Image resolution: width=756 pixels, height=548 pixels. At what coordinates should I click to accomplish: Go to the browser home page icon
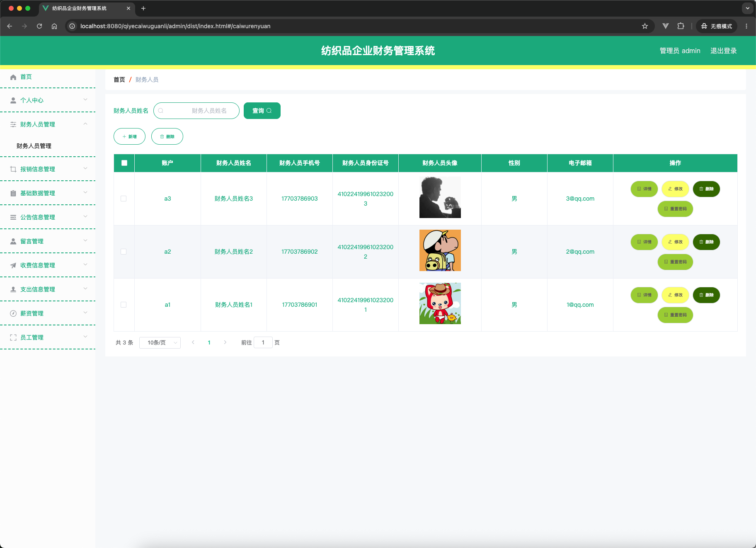click(54, 26)
